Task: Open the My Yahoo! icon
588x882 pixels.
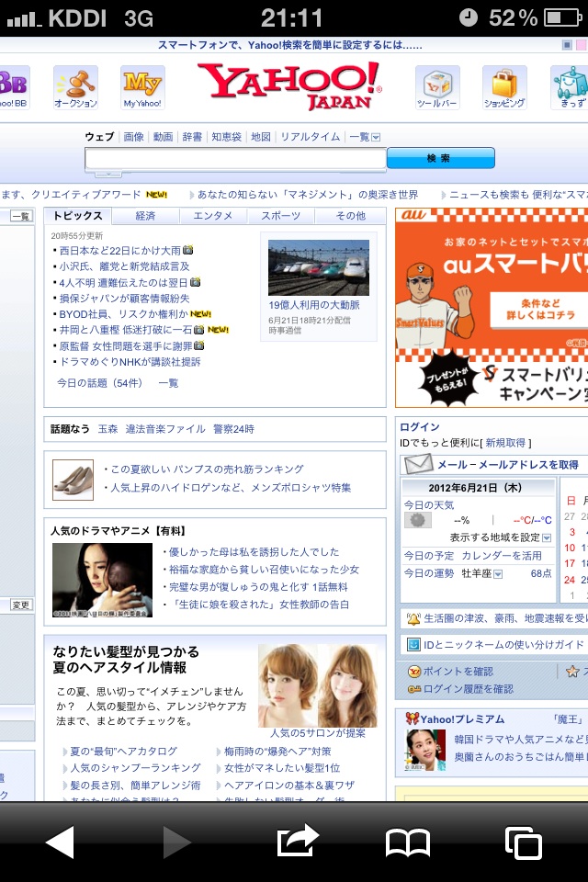Action: click(x=142, y=86)
